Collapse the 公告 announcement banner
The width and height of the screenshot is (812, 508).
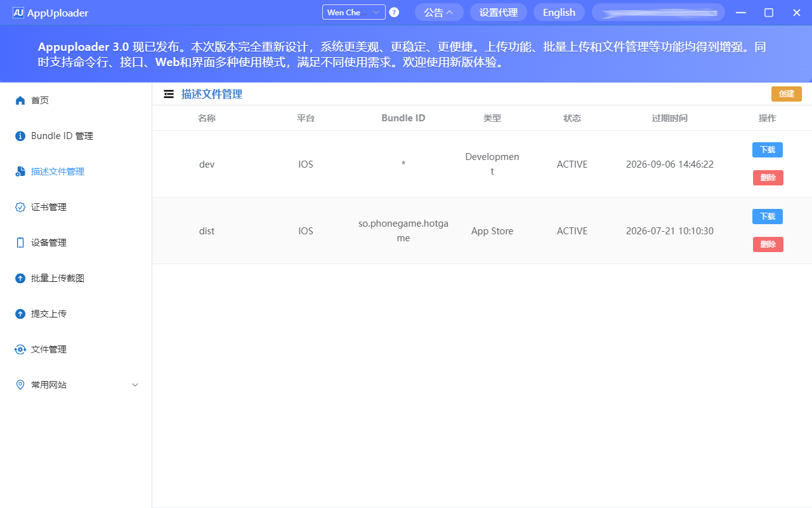pyautogui.click(x=439, y=12)
